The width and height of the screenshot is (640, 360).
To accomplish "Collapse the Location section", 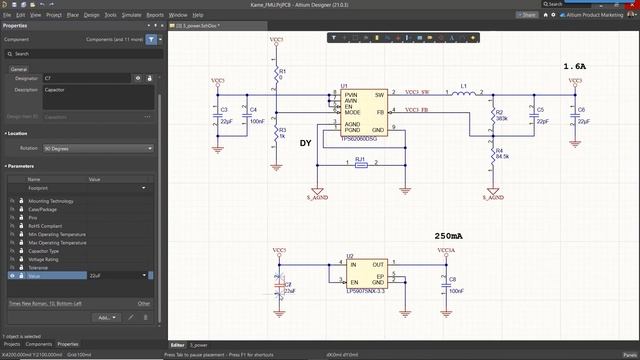I will [6, 133].
